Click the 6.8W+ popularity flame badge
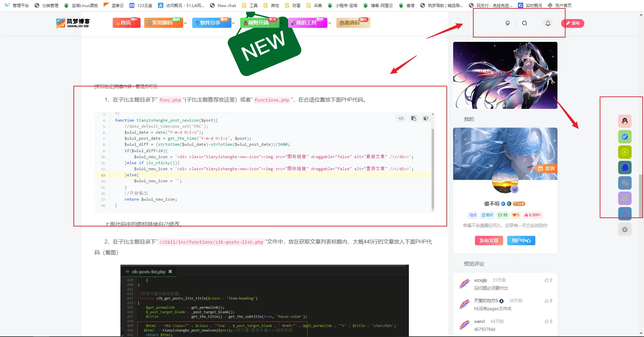Image resolution: width=644 pixels, height=337 pixels. [533, 215]
